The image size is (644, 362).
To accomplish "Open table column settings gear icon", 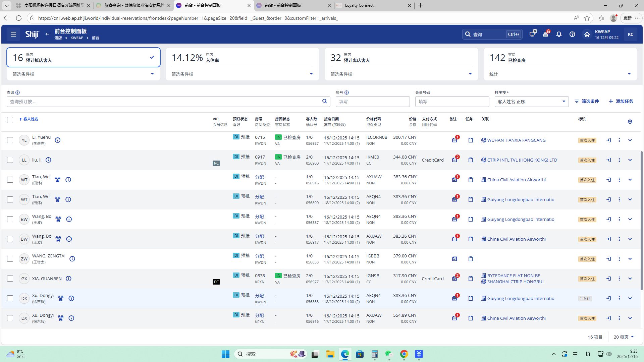I will [x=630, y=122].
